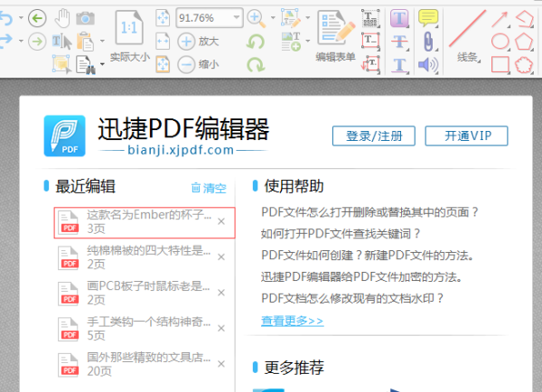Click 清空 to clear recent files

(x=209, y=188)
